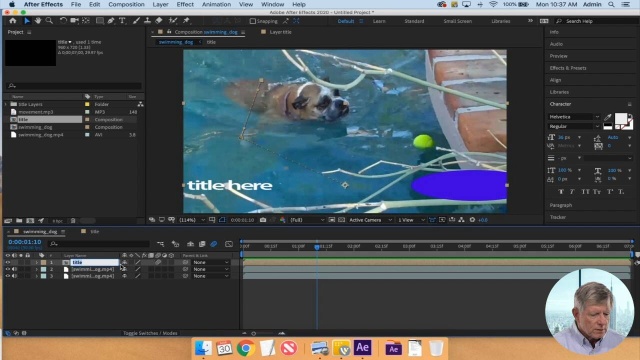Select the Pan Behind anchor point tool
Viewport: 640px width, 360px height.
[x=86, y=21]
